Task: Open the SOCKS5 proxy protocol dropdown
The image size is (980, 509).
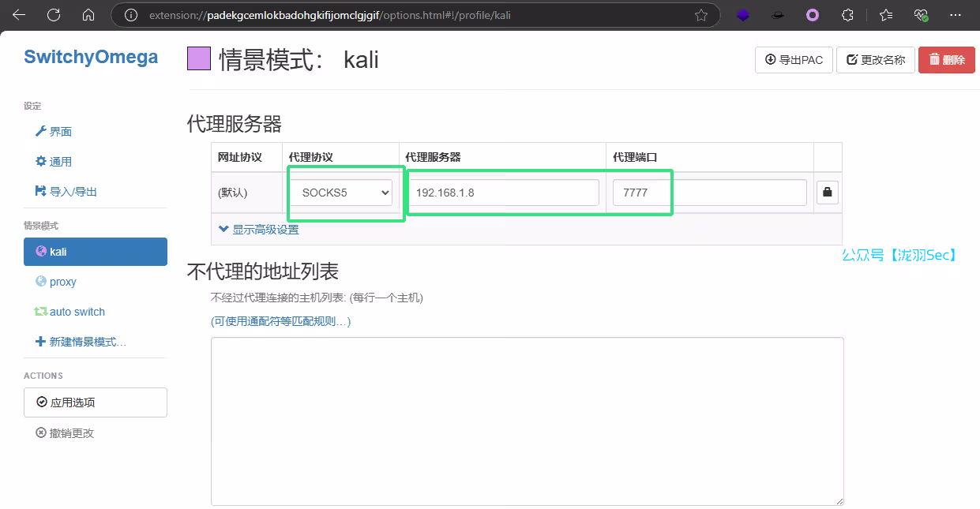Action: click(x=344, y=192)
